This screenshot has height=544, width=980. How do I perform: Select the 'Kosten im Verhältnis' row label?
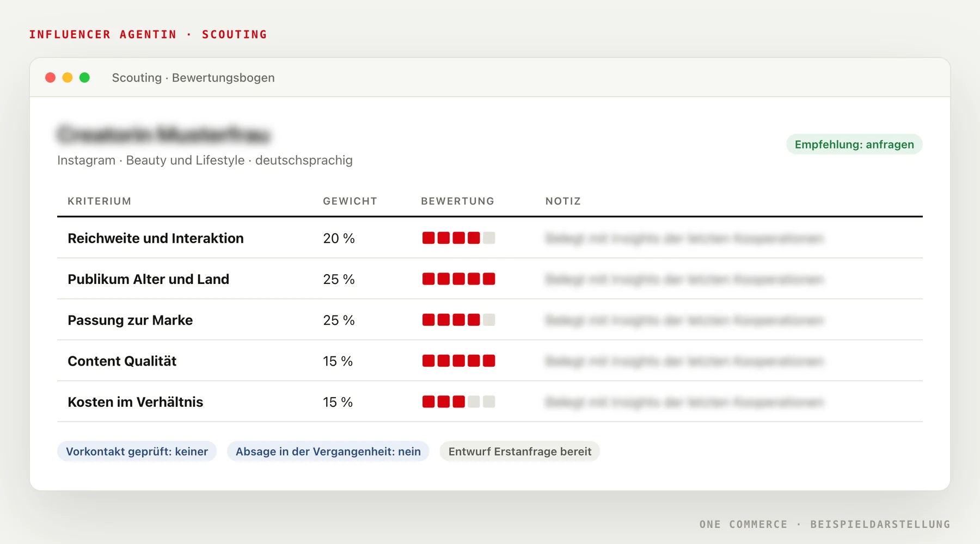(136, 402)
